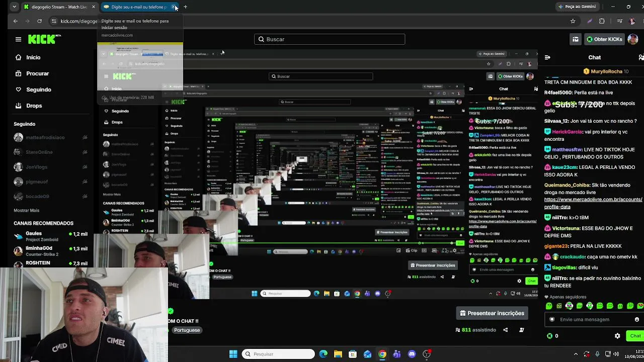Viewport: 644px width, 362px height.
Task: Open recommended channel liminhaGod
Action: click(x=50, y=250)
